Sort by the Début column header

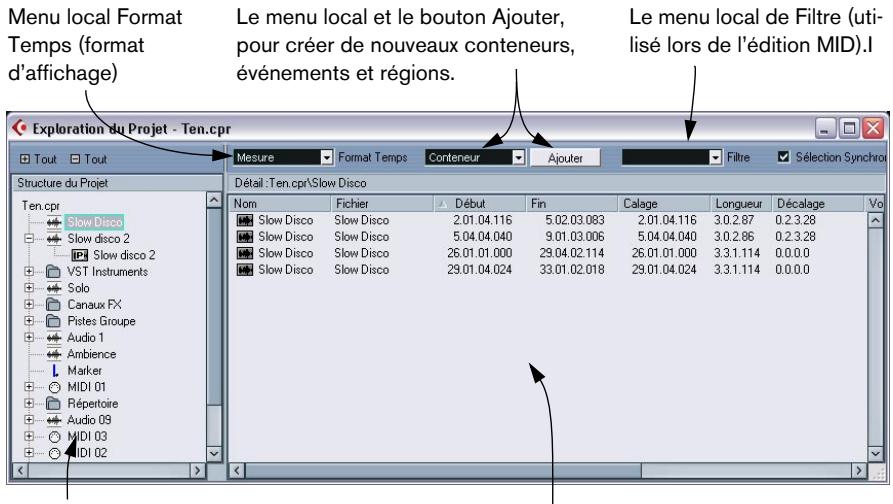point(480,203)
